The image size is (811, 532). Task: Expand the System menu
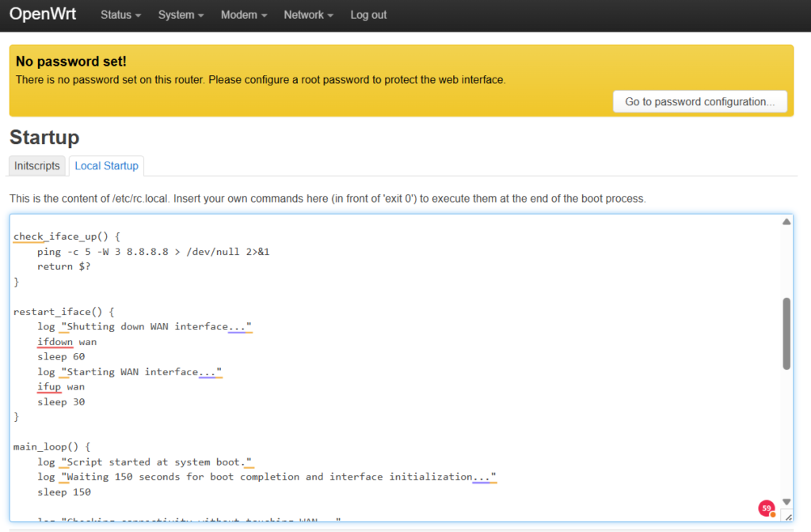pyautogui.click(x=181, y=15)
